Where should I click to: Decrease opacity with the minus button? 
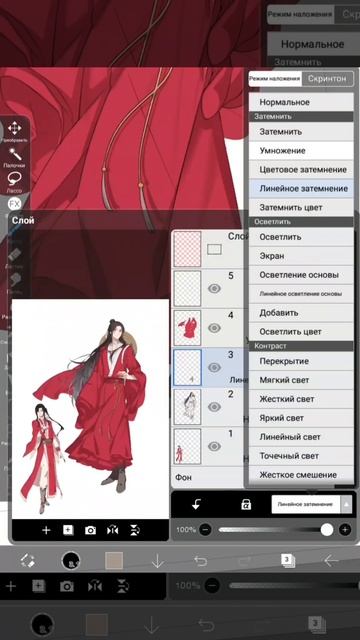click(x=205, y=530)
